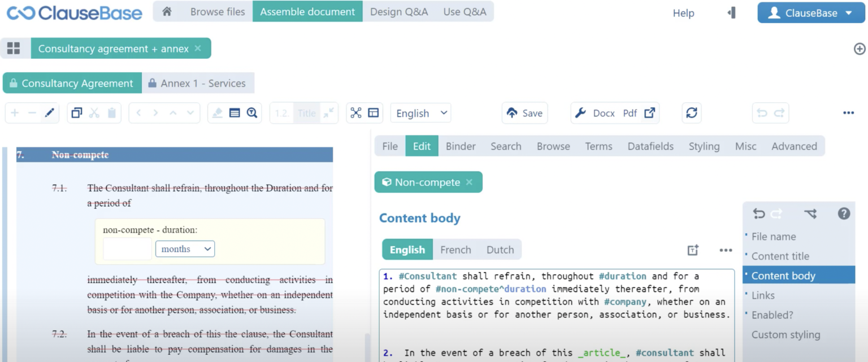Click the duplicate clause icon
Viewport: 868px width, 362px height.
[77, 113]
